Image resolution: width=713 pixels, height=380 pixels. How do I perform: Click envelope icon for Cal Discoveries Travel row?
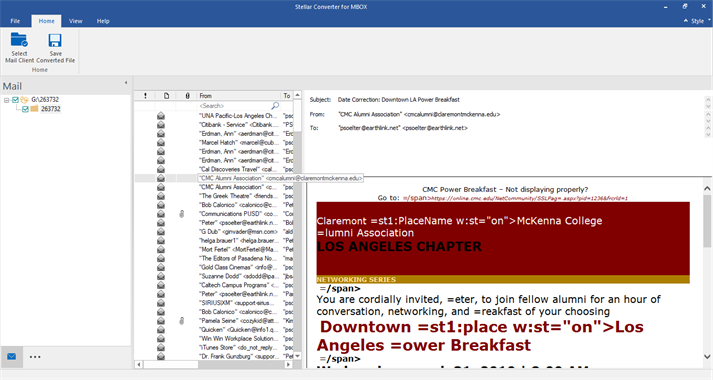(161, 170)
